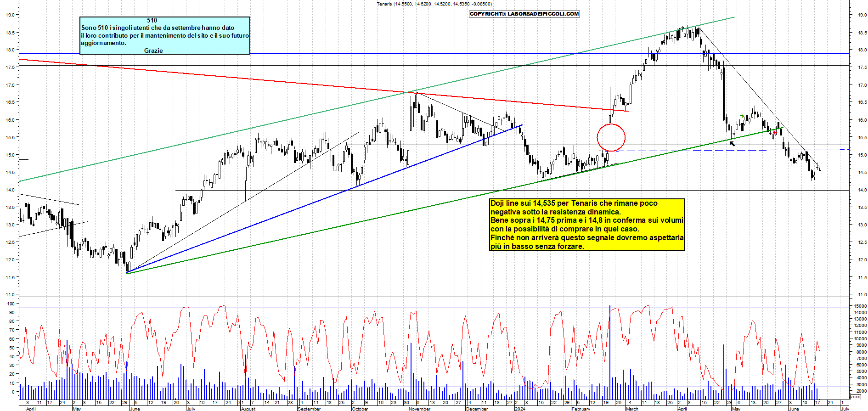Viewport: 868px width, 411px height.
Task: Click the 50 level on the oscillator axis
Action: coord(12,348)
